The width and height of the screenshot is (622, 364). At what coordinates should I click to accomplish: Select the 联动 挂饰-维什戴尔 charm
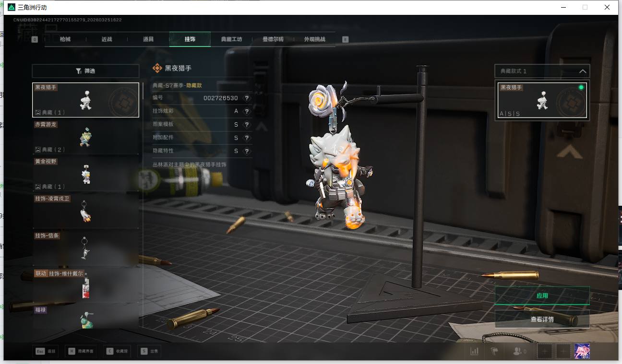pos(85,285)
